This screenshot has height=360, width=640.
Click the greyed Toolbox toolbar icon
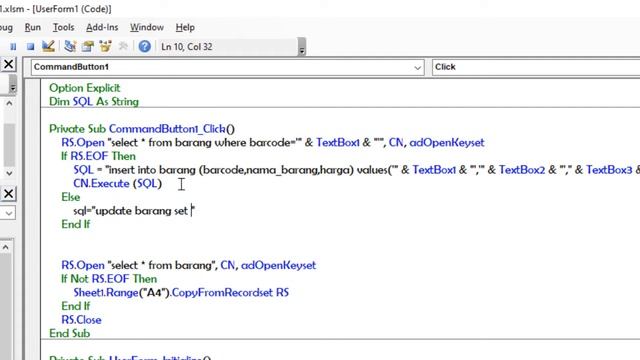(123, 46)
